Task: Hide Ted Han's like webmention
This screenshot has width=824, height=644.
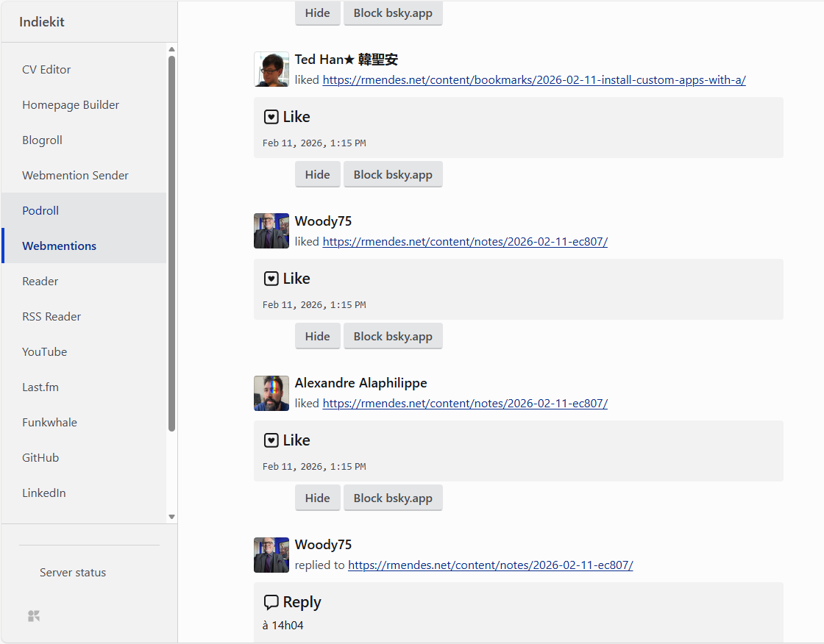Action: tap(317, 175)
